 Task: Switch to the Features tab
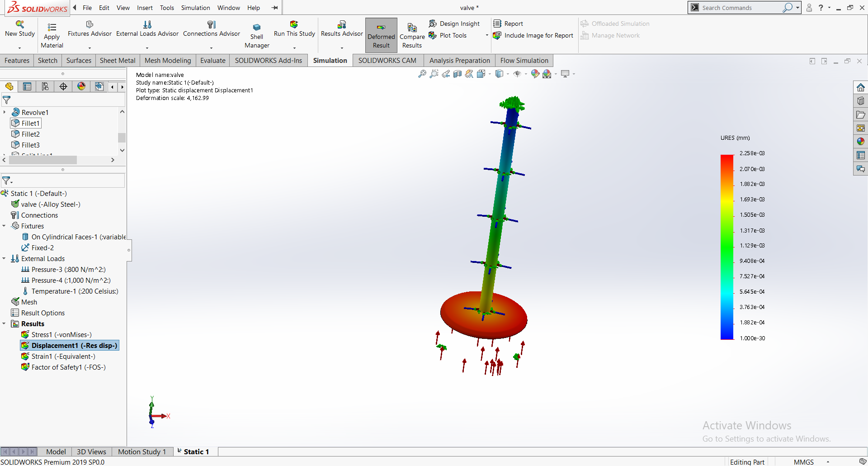coord(17,61)
